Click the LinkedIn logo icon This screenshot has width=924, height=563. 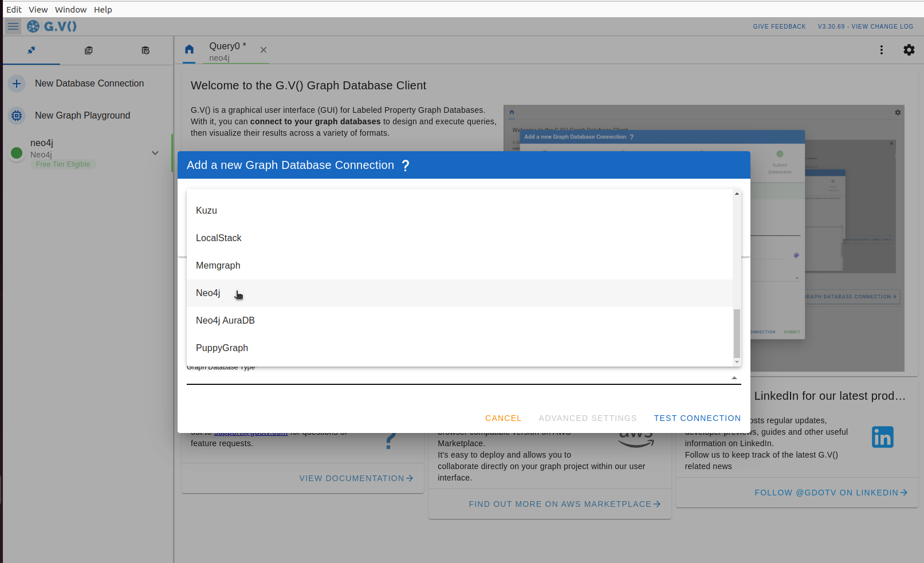tap(883, 437)
